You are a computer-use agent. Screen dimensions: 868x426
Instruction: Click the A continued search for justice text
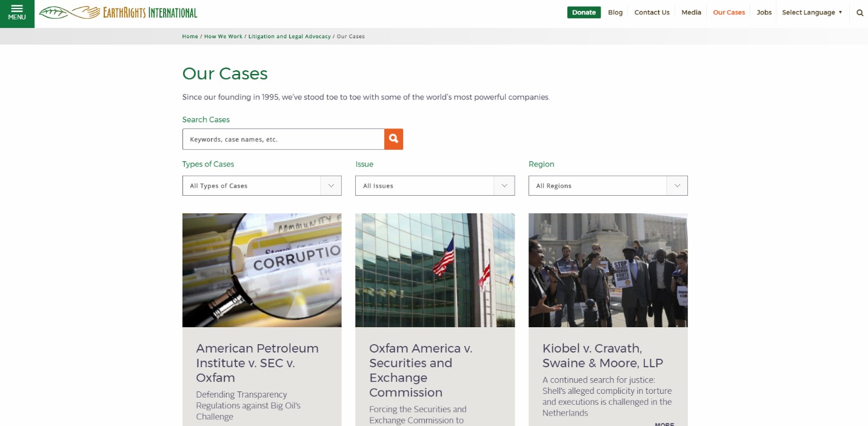pos(607,396)
